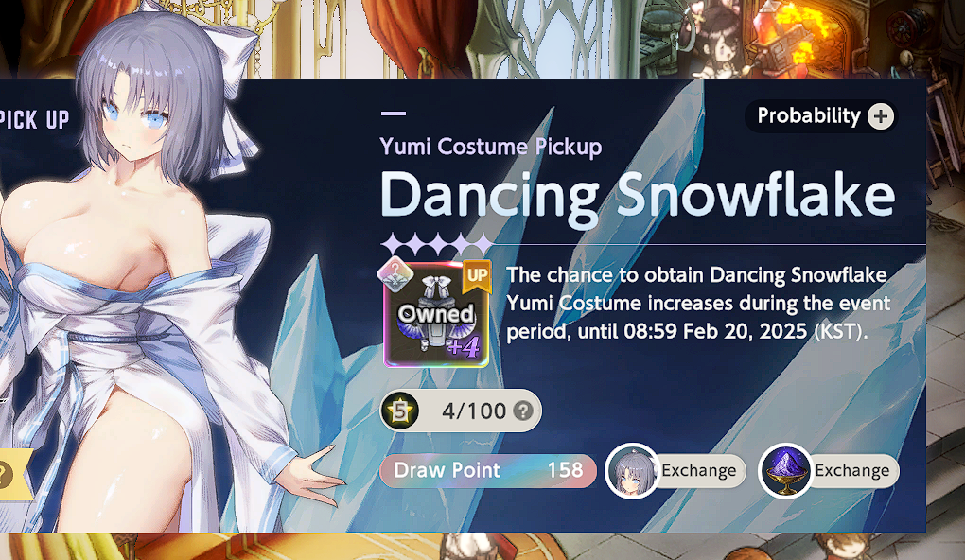
Task: Click the Draw Point 158 bar
Action: point(488,471)
